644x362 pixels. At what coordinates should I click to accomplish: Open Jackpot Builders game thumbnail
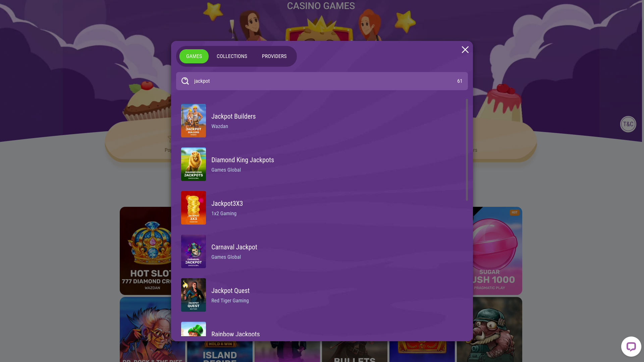point(194,121)
